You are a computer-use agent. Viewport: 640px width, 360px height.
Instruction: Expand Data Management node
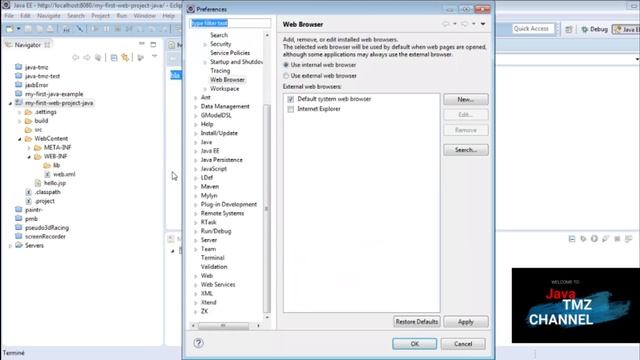point(196,107)
